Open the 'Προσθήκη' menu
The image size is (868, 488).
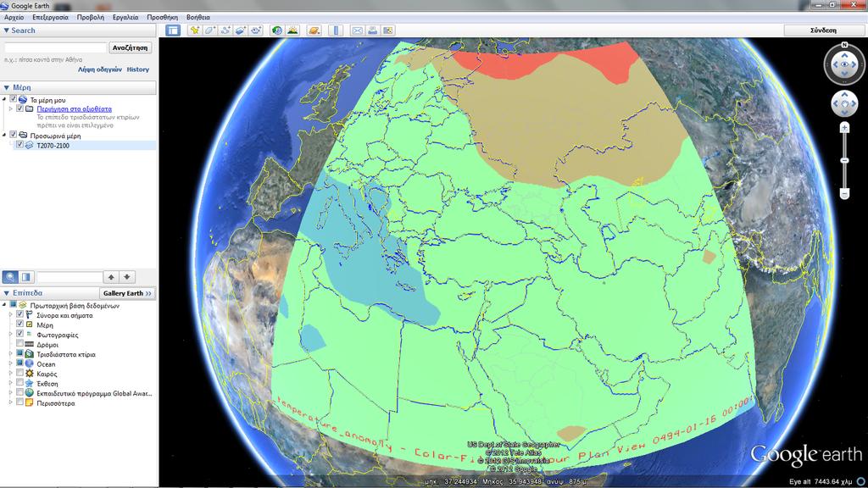162,17
